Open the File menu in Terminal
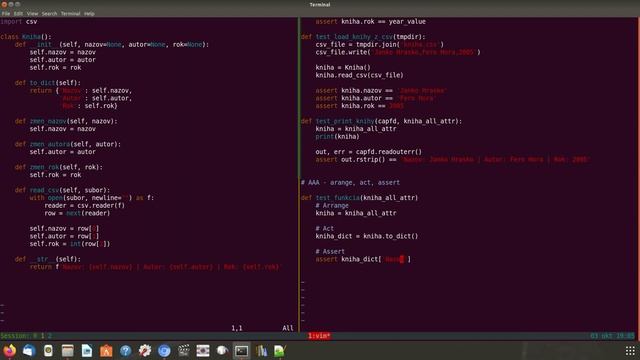Viewport: 640px width, 360px height. pyautogui.click(x=6, y=13)
